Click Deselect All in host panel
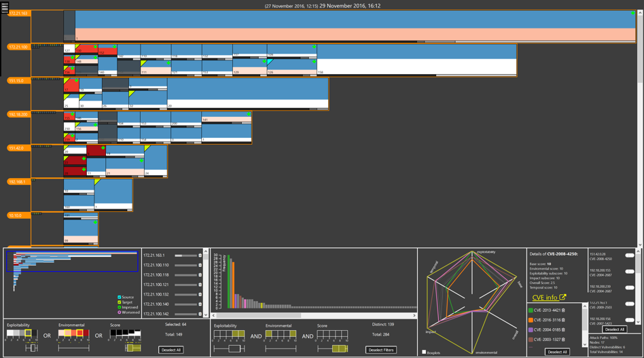Screen dimensions: 644x358 tap(171, 351)
